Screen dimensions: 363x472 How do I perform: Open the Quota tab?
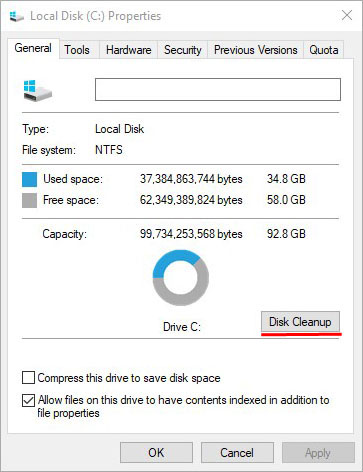coord(324,50)
